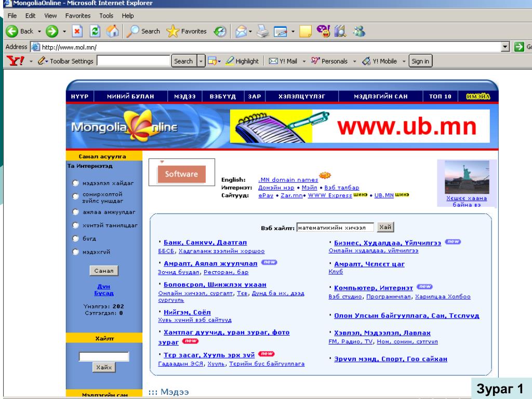Click the page icon in the address bar
The height and width of the screenshot is (399, 532).
pos(35,47)
